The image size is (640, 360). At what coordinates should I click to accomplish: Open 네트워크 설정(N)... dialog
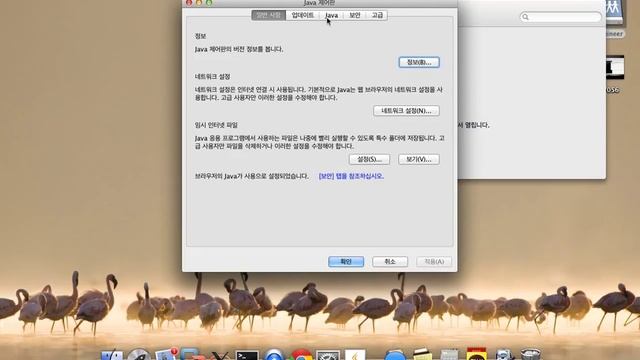(x=406, y=111)
